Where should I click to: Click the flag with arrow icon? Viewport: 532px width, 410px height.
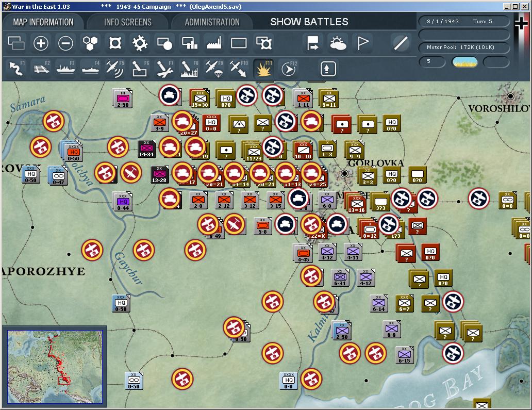tap(312, 43)
